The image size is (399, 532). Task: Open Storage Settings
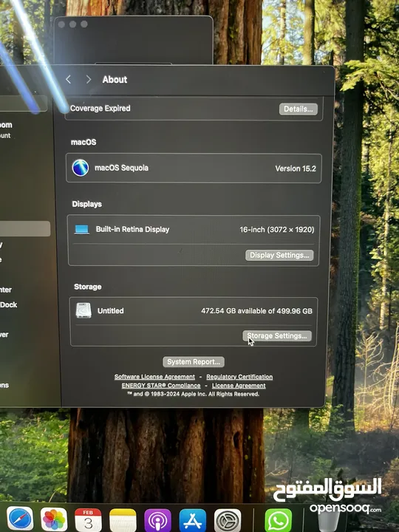[277, 336]
